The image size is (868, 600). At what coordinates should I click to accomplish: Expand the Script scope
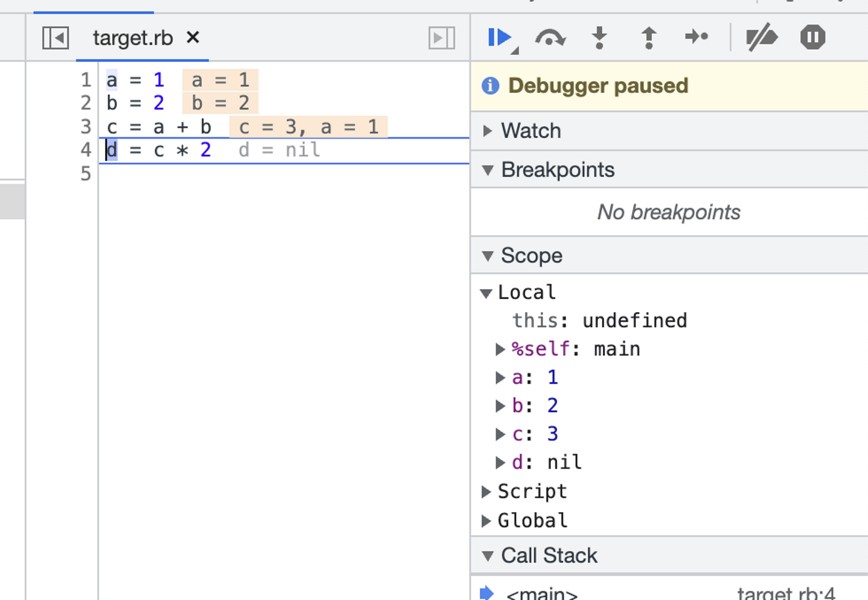tap(486, 492)
